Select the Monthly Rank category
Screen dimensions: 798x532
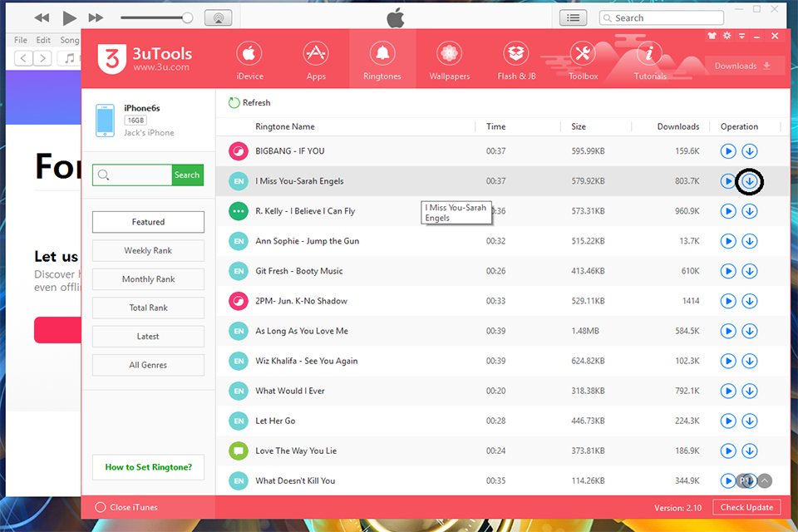[148, 279]
